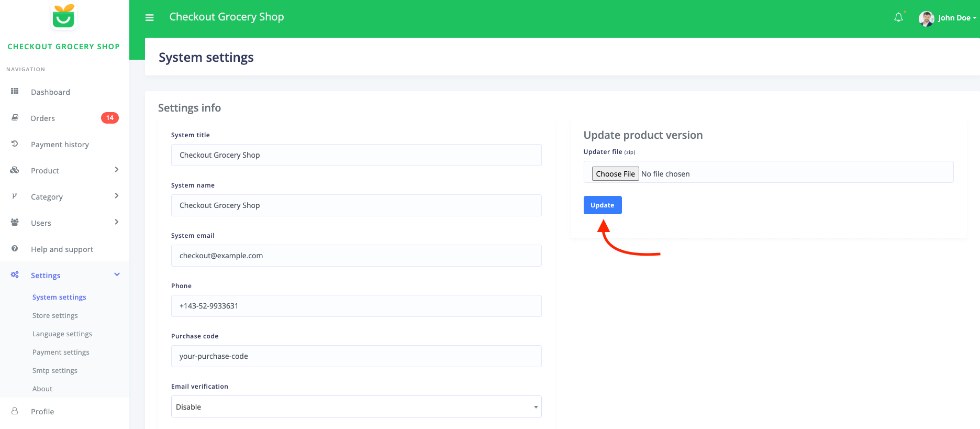Click the Dashboard grid icon
The width and height of the screenshot is (980, 429).
click(15, 91)
